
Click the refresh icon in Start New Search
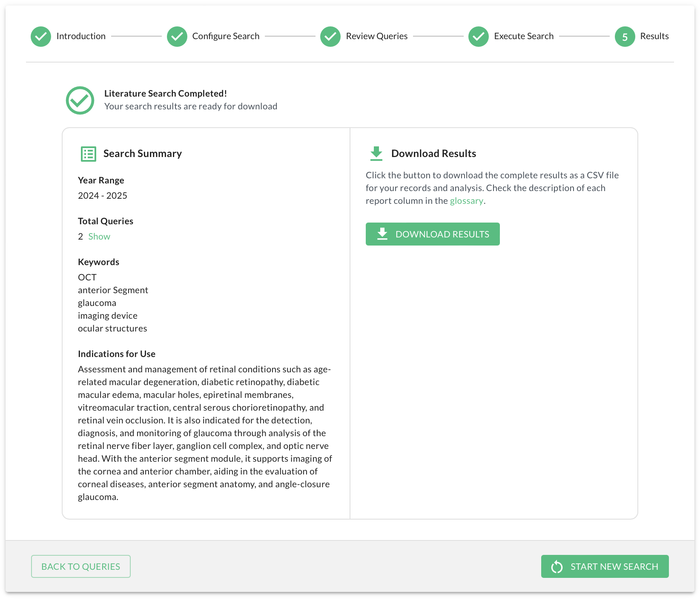(557, 567)
